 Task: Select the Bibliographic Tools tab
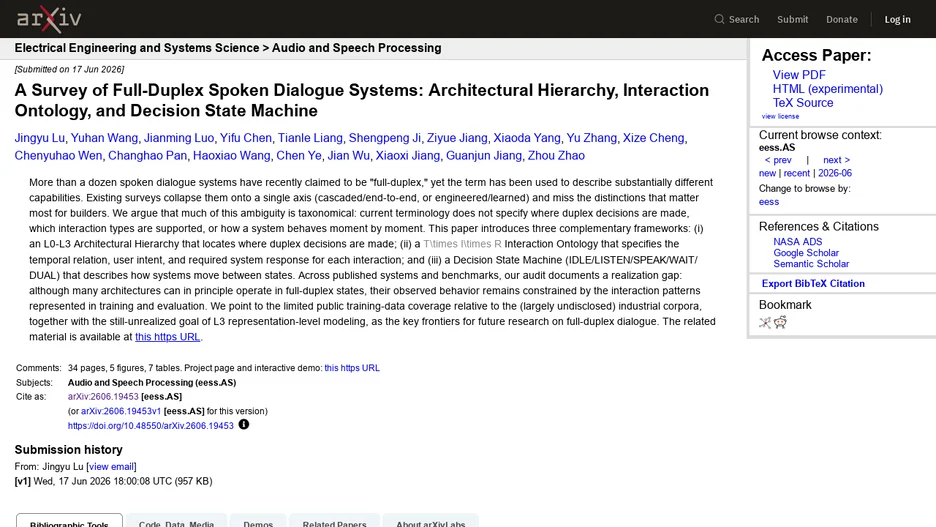coord(69,520)
